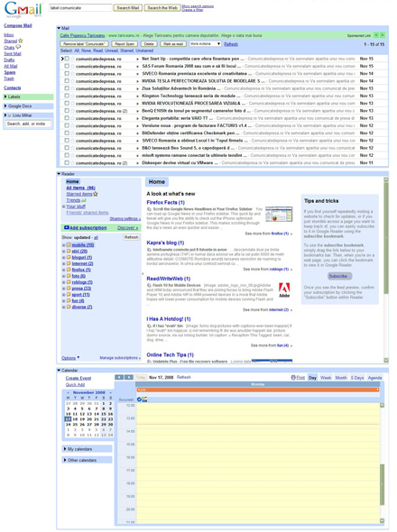The height and width of the screenshot is (532, 397).
Task: Collapse the Mail gadget panel
Action: (x=59, y=28)
